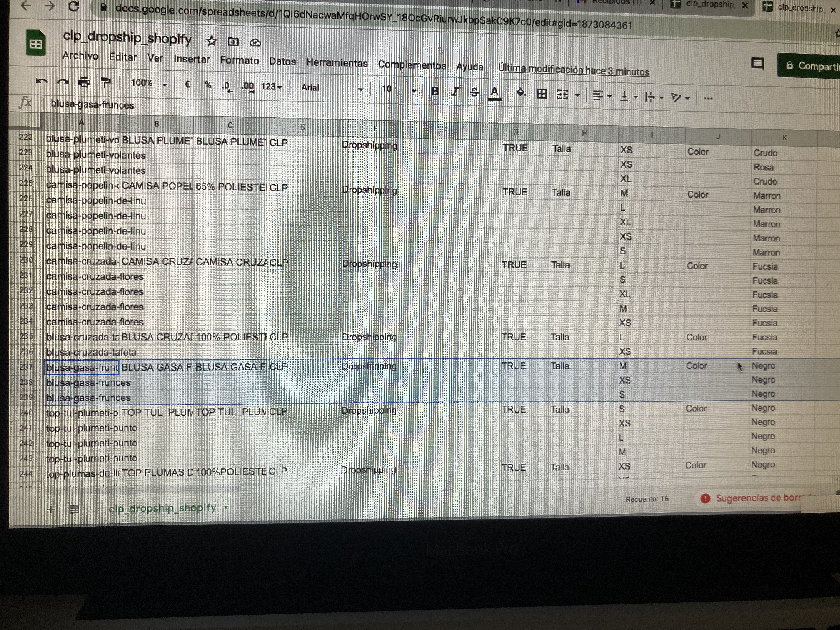Select the paint format roller icon

point(105,82)
